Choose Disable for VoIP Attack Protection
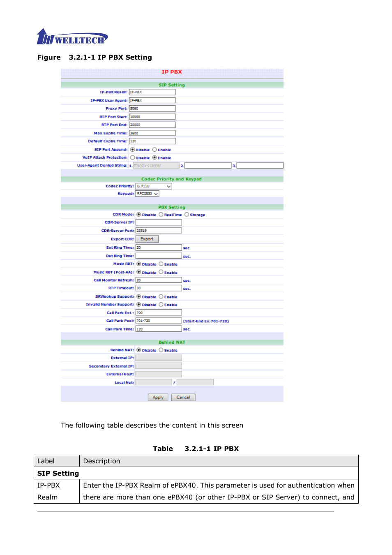This screenshot has height=555, width=392. point(132,157)
